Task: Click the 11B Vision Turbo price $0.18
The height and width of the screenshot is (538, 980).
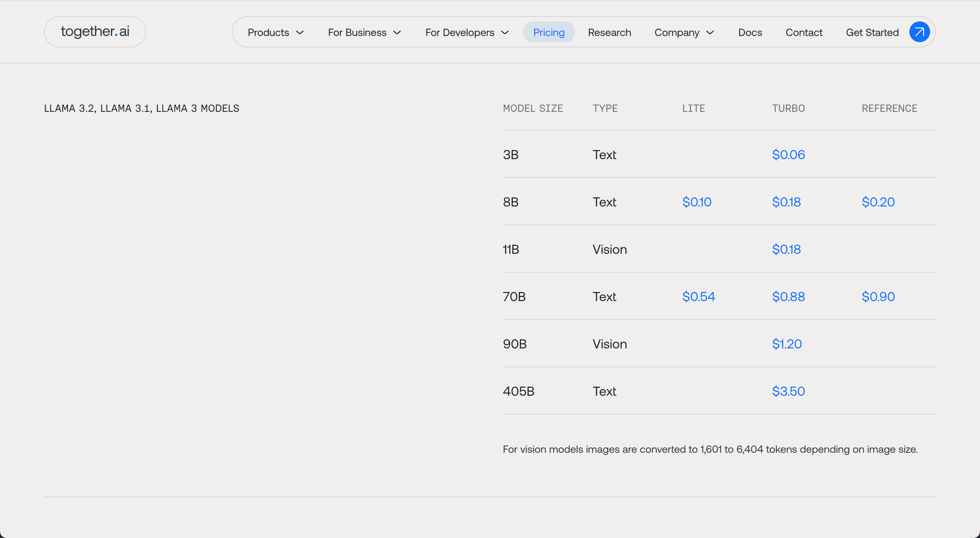Action: 786,249
